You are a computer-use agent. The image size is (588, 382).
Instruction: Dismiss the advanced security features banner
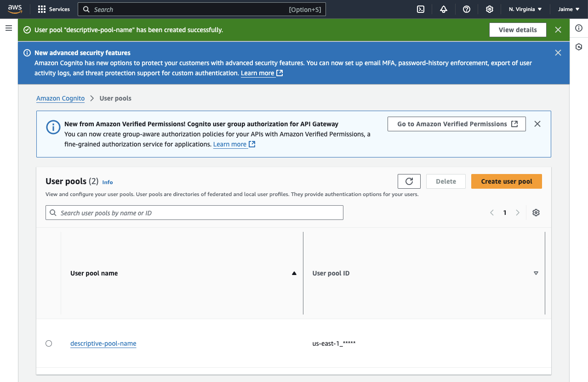pyautogui.click(x=558, y=53)
